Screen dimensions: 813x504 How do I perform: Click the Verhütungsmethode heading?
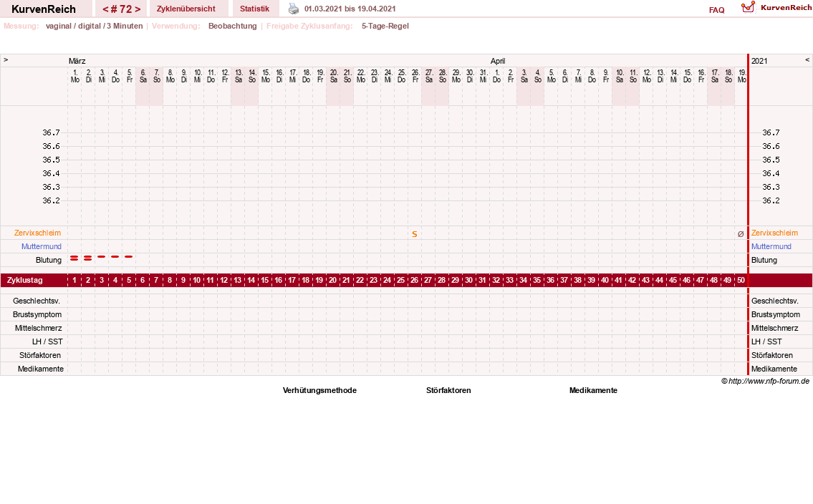click(x=320, y=391)
